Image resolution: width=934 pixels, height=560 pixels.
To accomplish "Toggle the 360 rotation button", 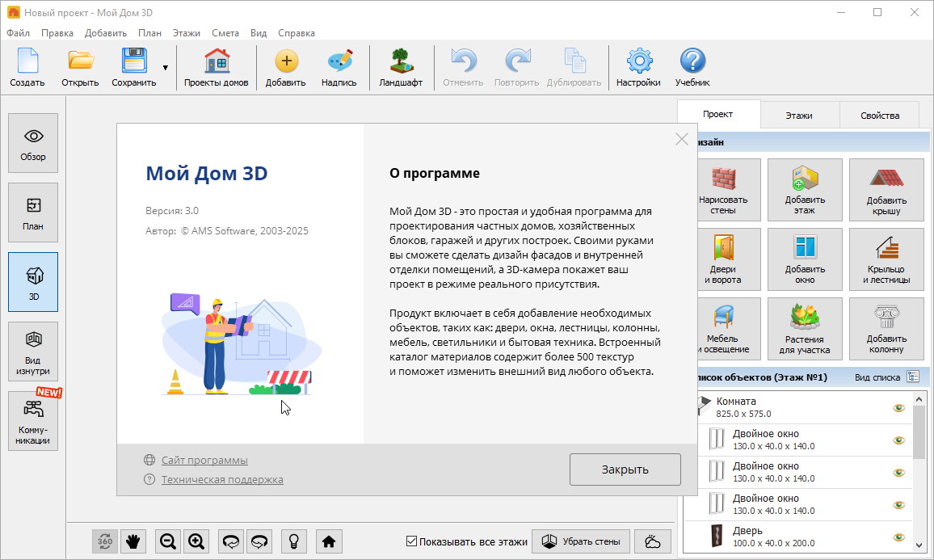I will (x=105, y=541).
